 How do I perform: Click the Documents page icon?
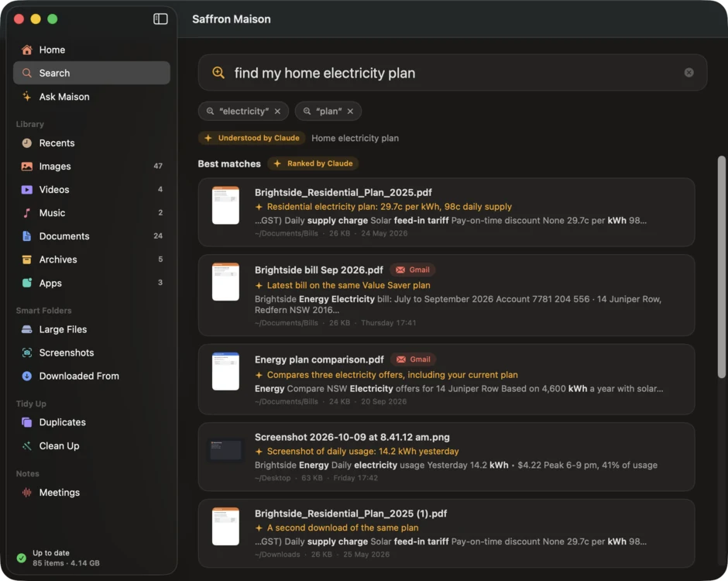coord(27,236)
